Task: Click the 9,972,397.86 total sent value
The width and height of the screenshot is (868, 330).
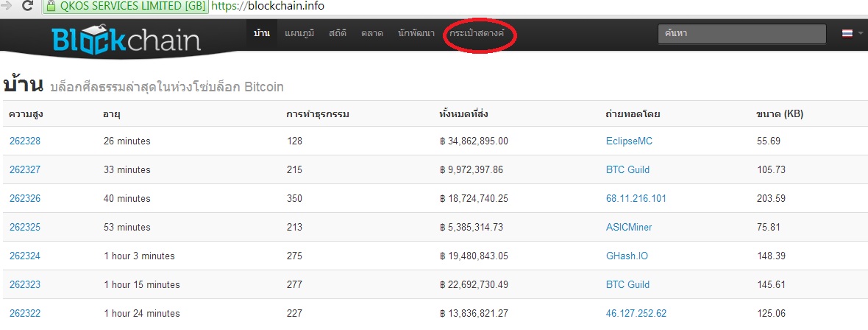Action: 471,169
